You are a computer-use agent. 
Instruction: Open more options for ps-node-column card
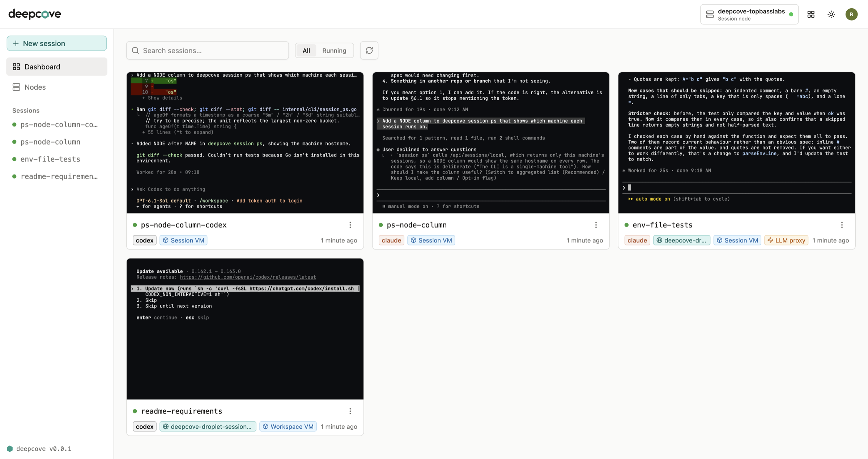(596, 225)
